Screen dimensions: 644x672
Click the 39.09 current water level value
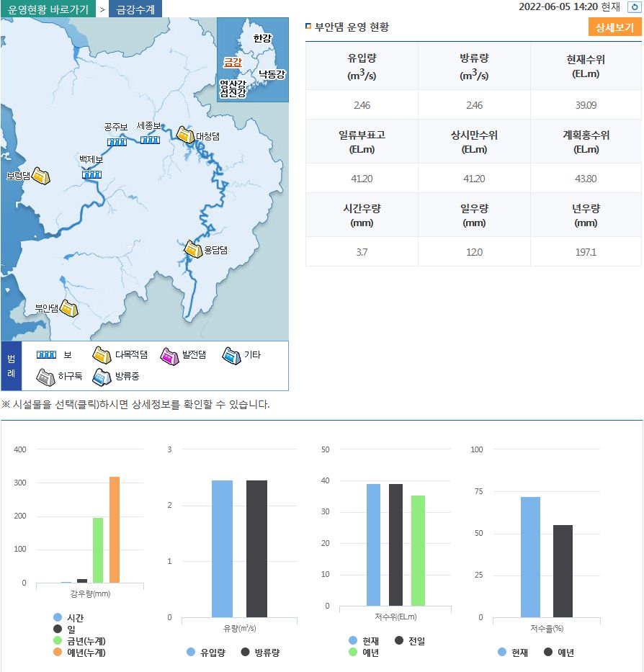(x=586, y=105)
